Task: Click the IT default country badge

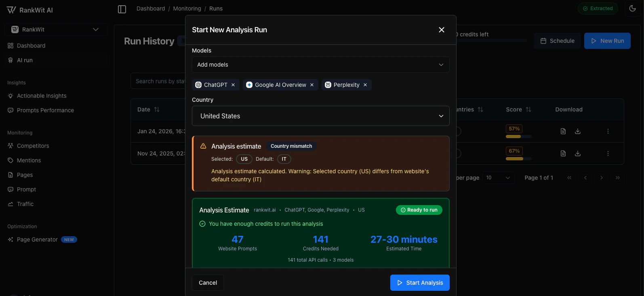Action: pos(284,159)
